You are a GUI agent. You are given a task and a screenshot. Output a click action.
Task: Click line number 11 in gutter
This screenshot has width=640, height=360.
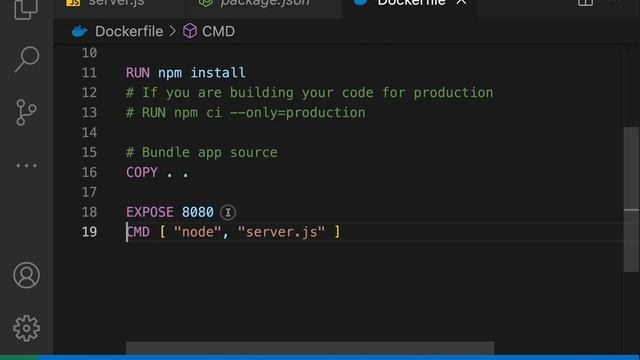point(89,73)
